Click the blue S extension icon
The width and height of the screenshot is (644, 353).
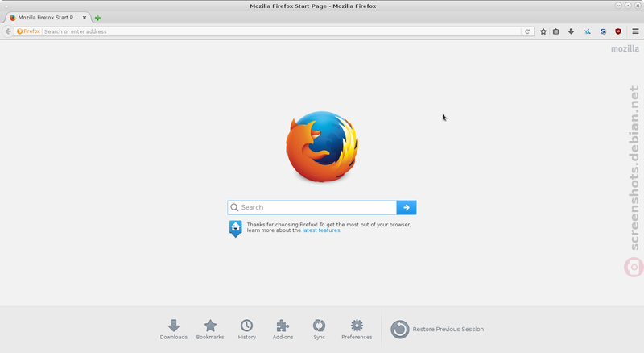tap(603, 31)
